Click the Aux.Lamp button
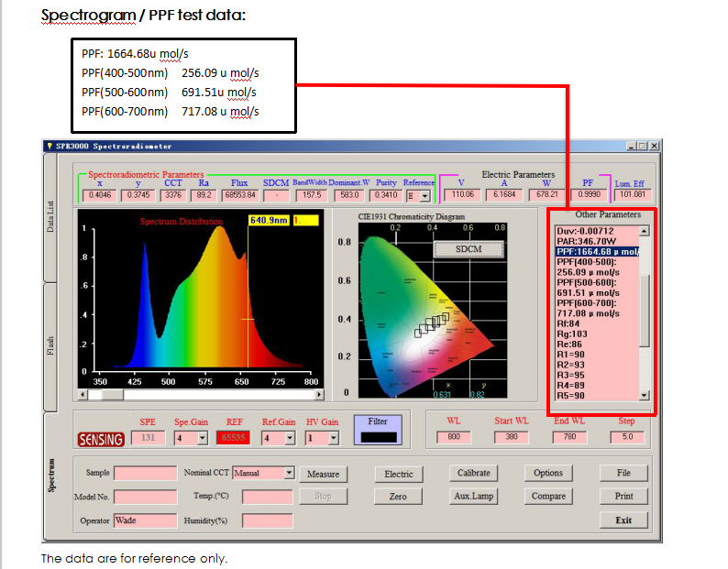Viewport: 728px width, 569px height. pyautogui.click(x=474, y=496)
